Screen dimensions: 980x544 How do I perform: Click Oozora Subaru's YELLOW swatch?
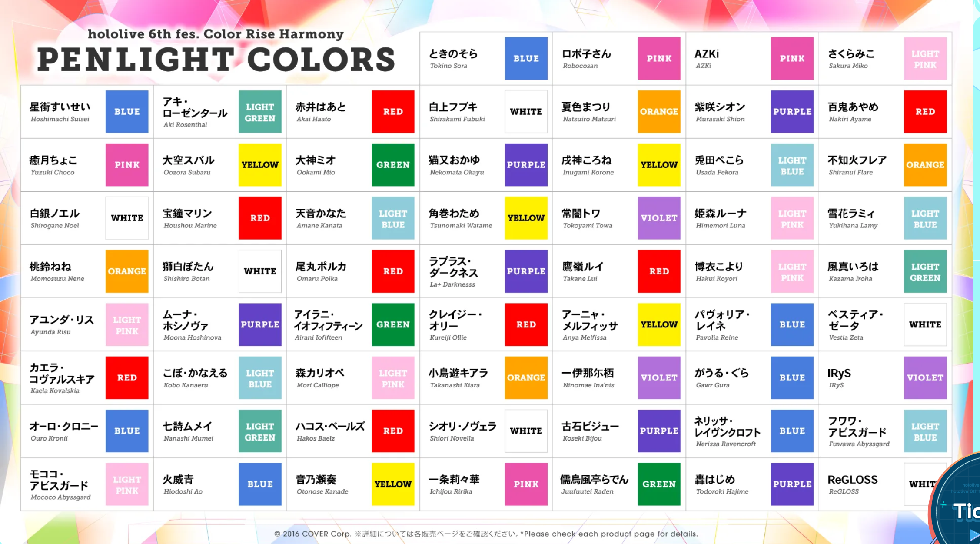pyautogui.click(x=260, y=165)
